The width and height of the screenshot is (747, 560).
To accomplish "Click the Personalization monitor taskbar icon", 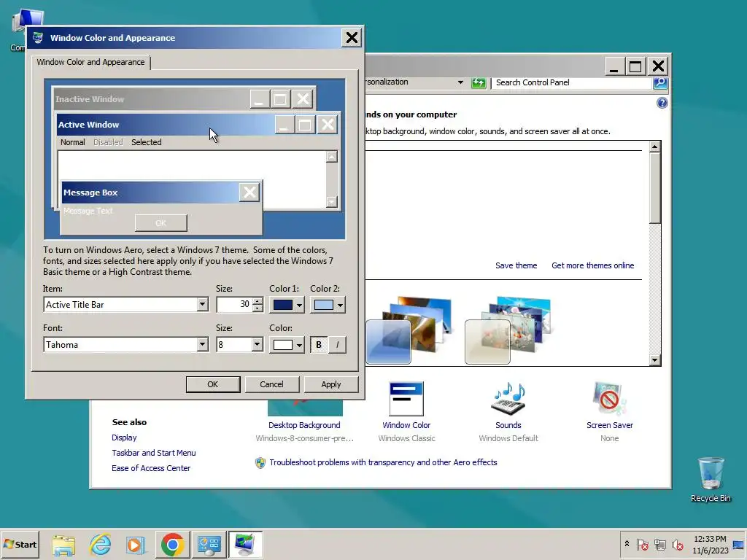I will [245, 545].
